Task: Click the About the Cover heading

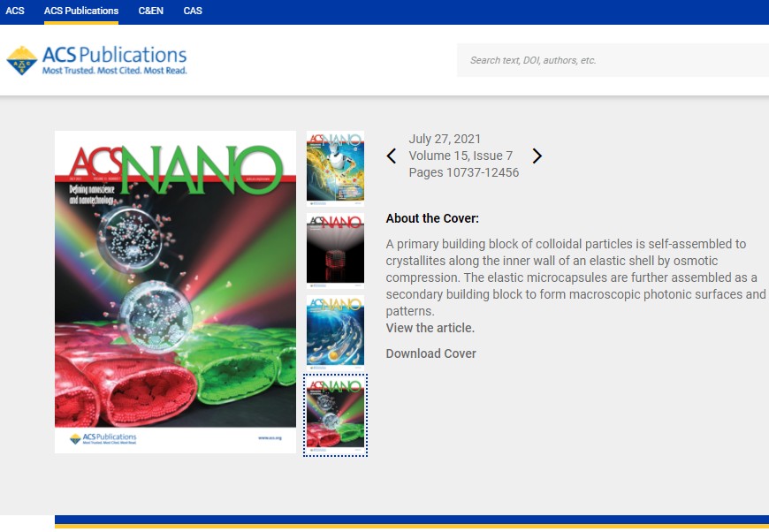Action: pyautogui.click(x=432, y=218)
